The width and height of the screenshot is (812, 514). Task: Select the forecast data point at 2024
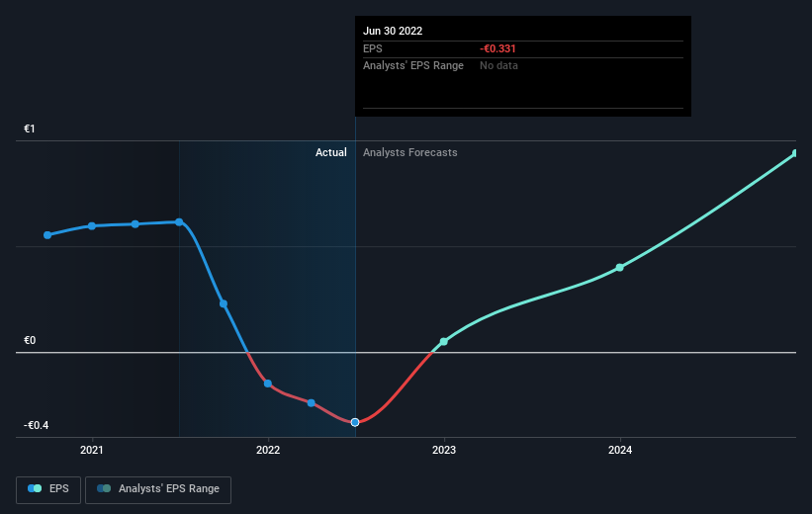(620, 268)
